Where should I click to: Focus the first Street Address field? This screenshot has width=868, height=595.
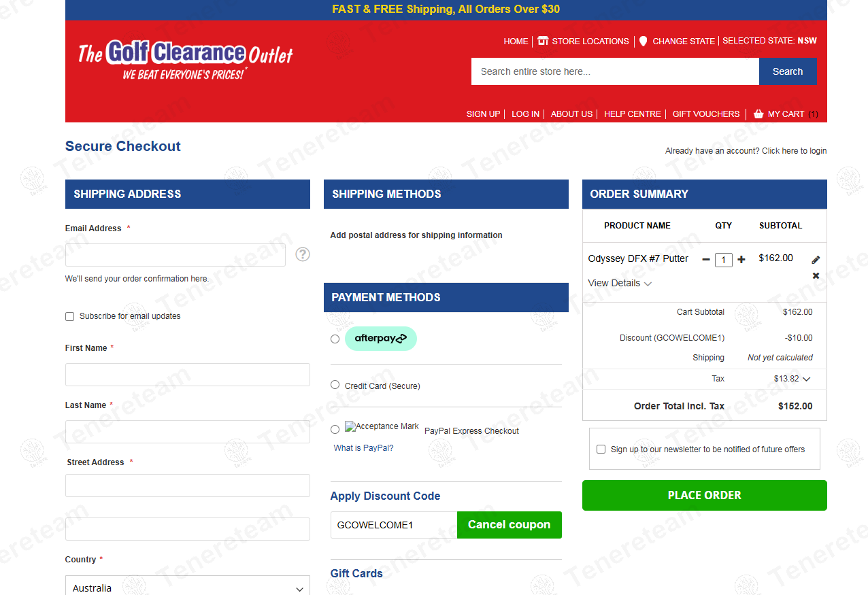tap(188, 486)
